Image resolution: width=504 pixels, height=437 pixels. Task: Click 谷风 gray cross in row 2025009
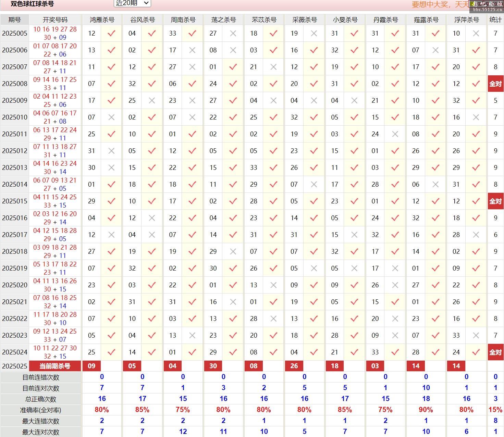(x=152, y=100)
